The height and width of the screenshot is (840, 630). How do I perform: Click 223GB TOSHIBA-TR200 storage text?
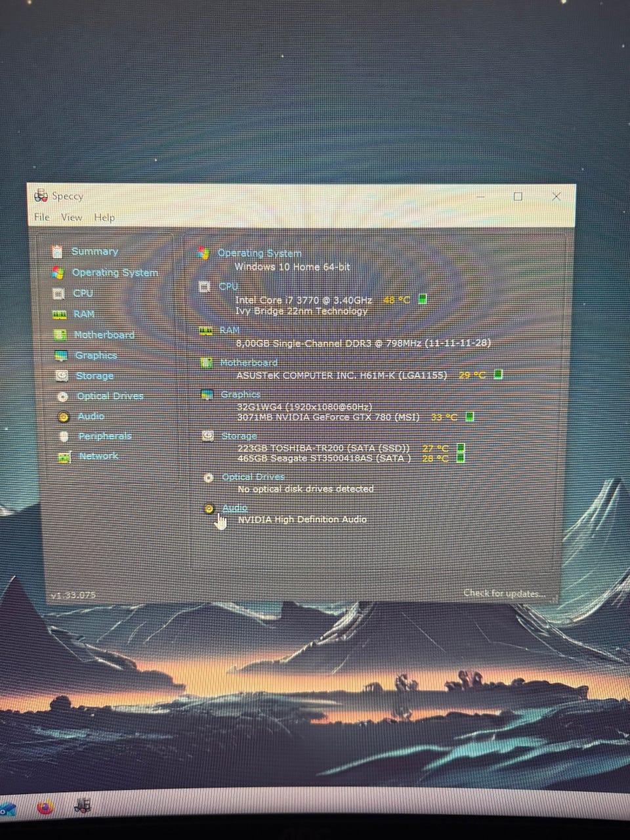324,448
